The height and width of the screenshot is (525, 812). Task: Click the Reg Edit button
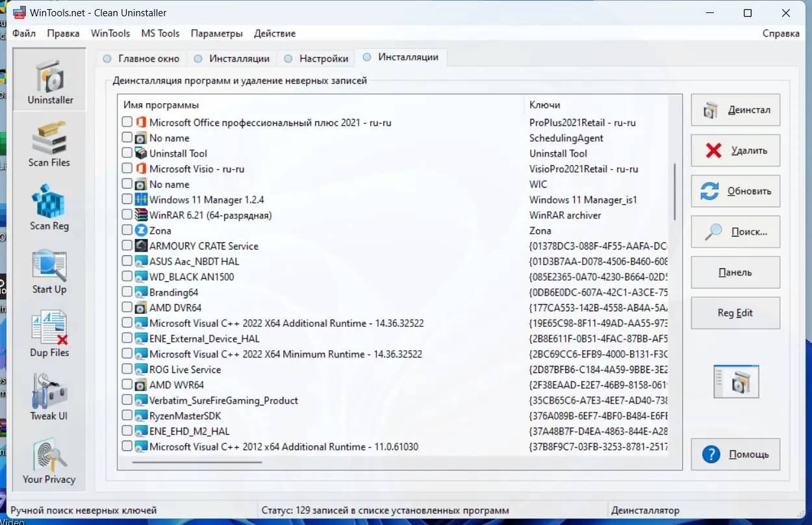tap(735, 313)
